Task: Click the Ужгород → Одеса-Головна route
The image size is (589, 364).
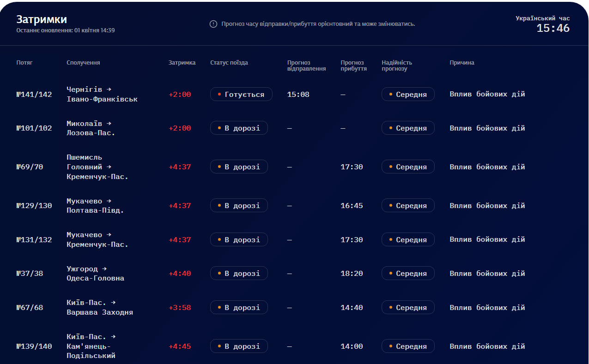Action: [95, 274]
